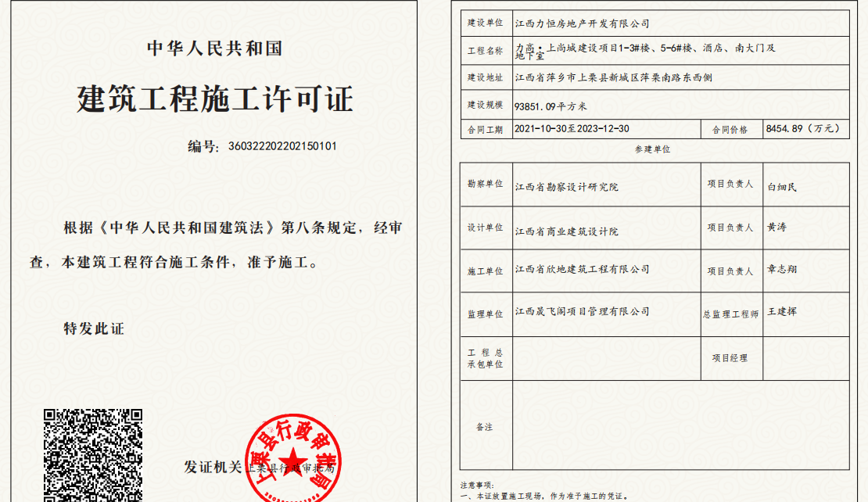Click the '勘察单位' row label
The width and height of the screenshot is (868, 502).
tap(486, 184)
